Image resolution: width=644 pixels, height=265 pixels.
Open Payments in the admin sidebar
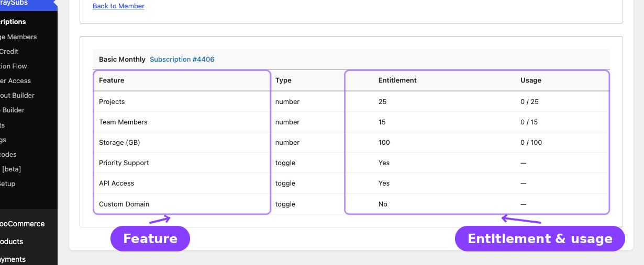13,259
